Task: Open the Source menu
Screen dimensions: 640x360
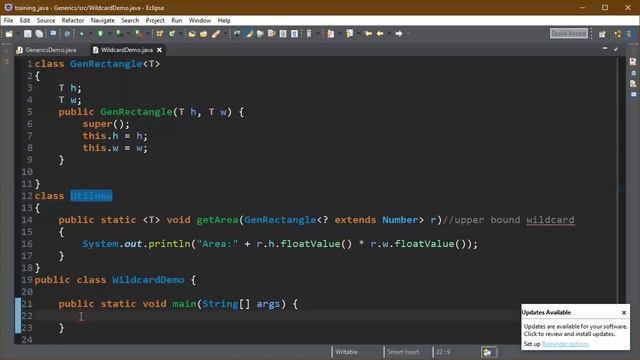Action: [x=46, y=20]
